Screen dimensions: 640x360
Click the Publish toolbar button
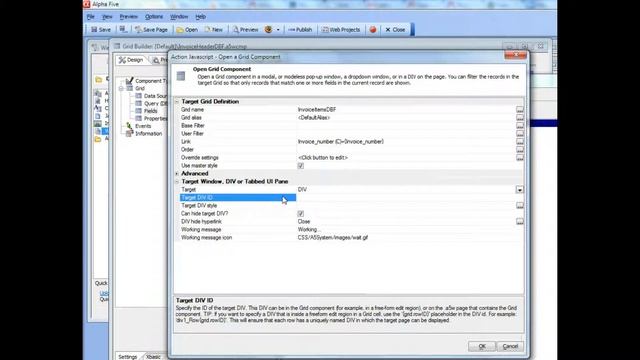click(300, 30)
